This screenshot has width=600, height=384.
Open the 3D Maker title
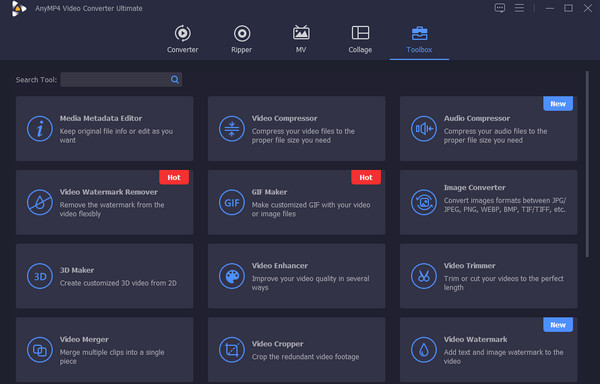pos(77,270)
